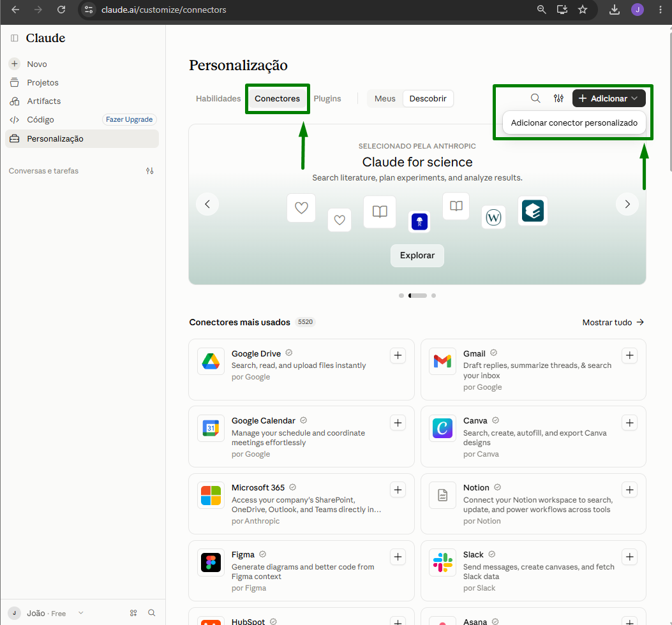The image size is (672, 625).
Task: Open the Google Drive connector card title
Action: [x=256, y=353]
